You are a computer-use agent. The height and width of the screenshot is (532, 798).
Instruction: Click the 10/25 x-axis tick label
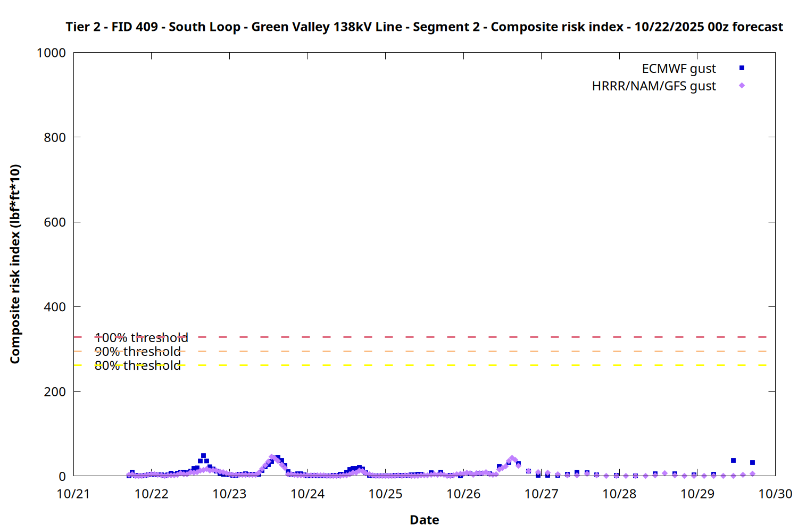[x=385, y=494]
